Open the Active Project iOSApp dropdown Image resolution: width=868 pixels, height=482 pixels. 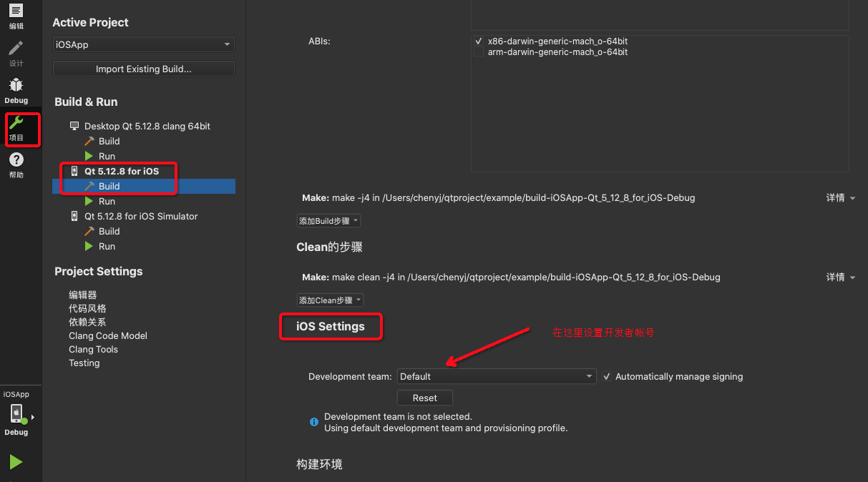(143, 44)
